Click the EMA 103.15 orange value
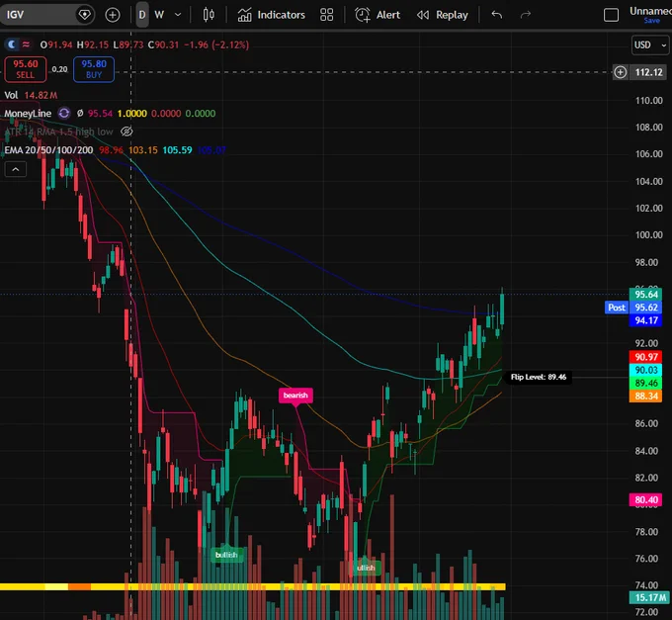 point(143,150)
